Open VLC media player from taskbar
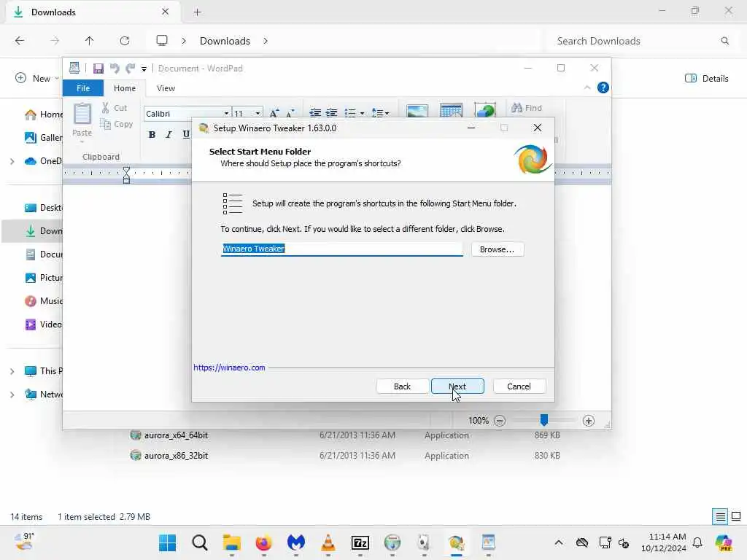Viewport: 747px width, 560px height. [x=328, y=542]
